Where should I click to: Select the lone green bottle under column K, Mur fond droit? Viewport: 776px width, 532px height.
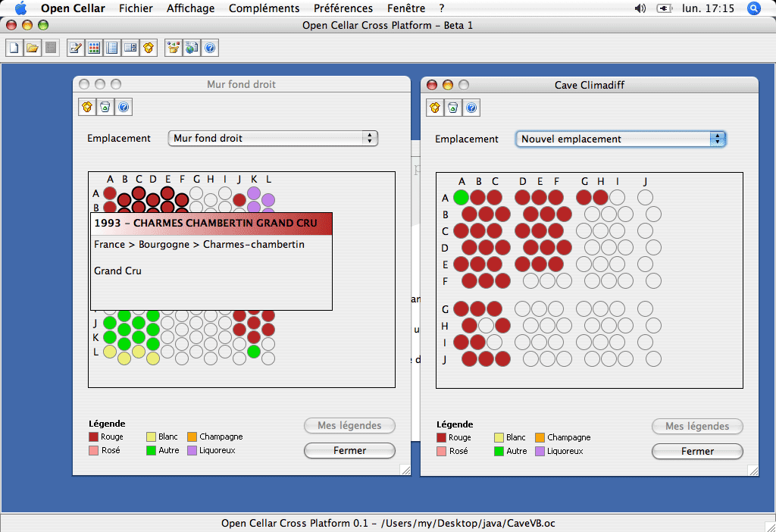tap(254, 352)
